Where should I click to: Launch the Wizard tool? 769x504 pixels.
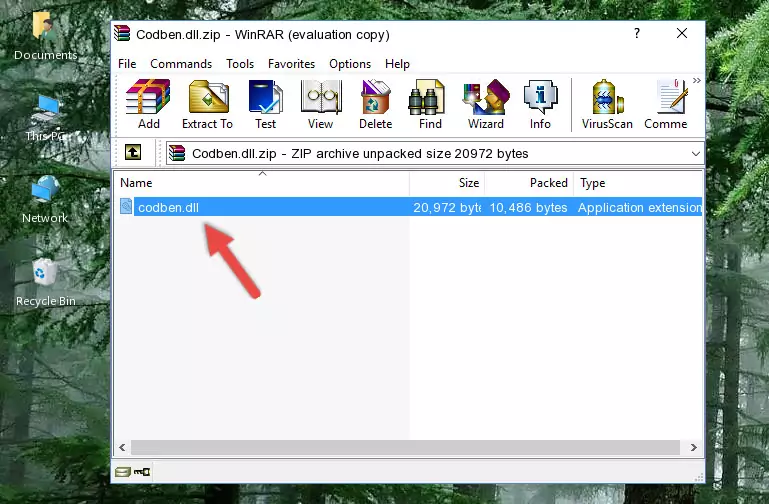pos(486,104)
